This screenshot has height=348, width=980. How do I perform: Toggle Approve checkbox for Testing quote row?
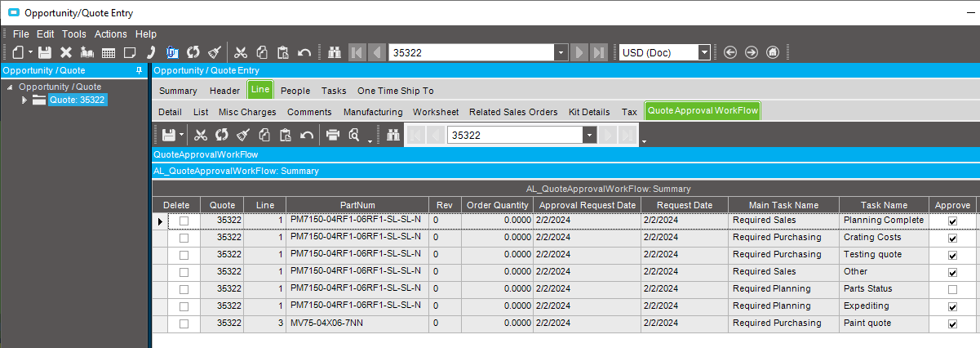pyautogui.click(x=952, y=255)
